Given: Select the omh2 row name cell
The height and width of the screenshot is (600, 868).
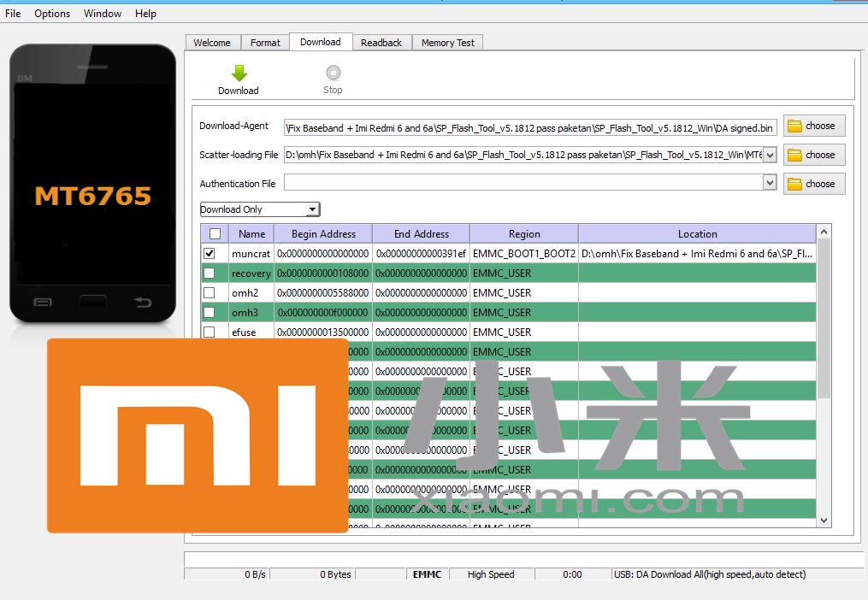Looking at the screenshot, I should [x=251, y=293].
